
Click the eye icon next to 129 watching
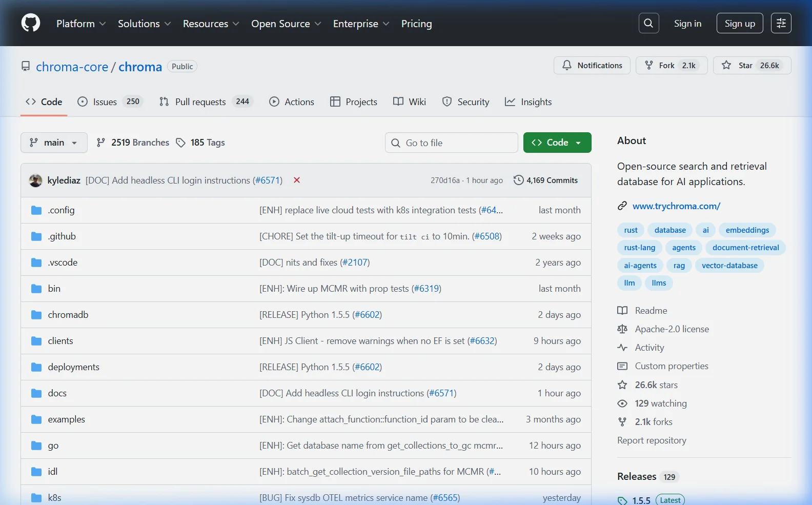click(622, 403)
